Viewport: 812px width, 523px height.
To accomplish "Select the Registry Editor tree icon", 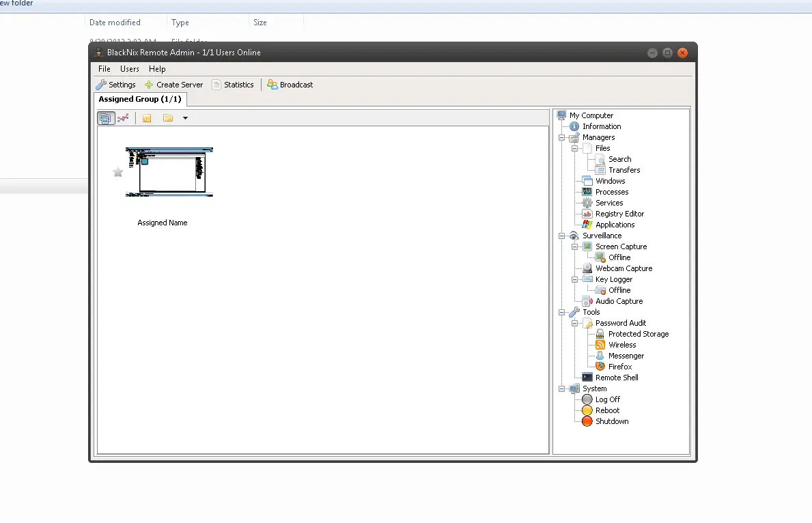I will [x=587, y=214].
